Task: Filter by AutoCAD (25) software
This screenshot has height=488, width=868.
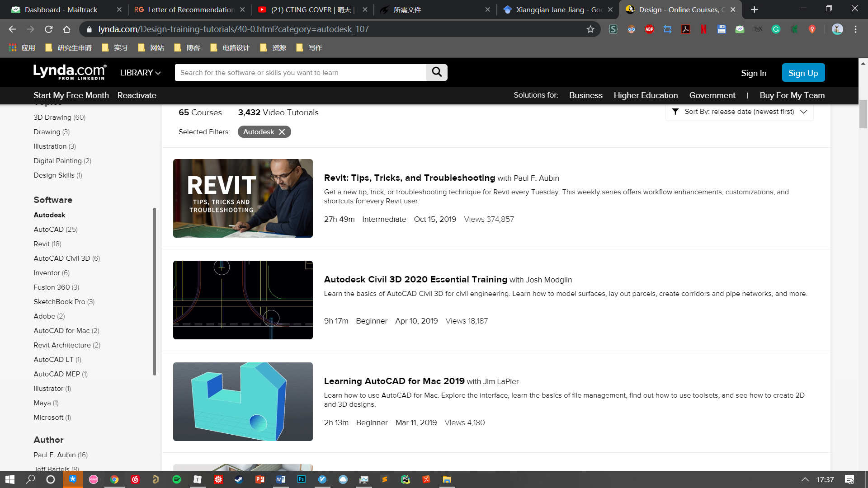Action: [56, 230]
